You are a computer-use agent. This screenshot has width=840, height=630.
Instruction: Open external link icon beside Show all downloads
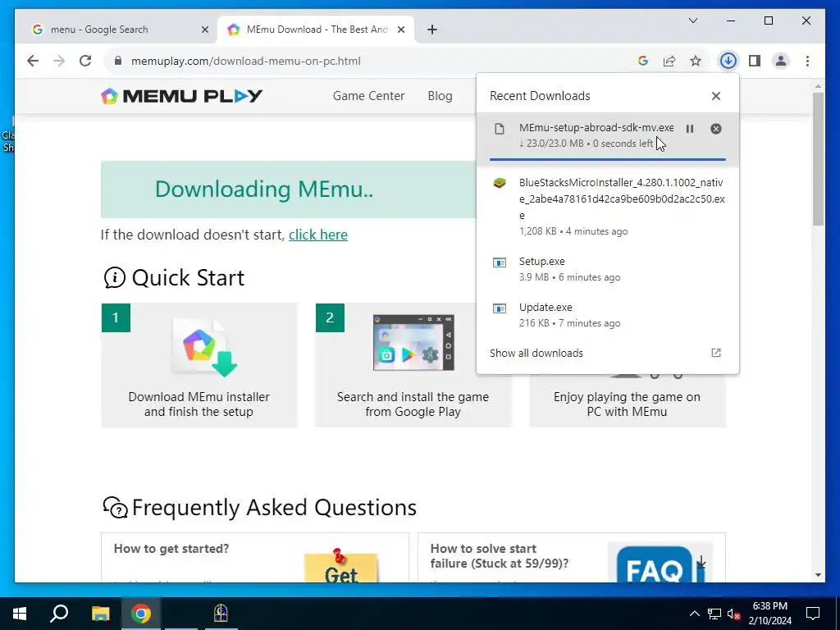715,353
